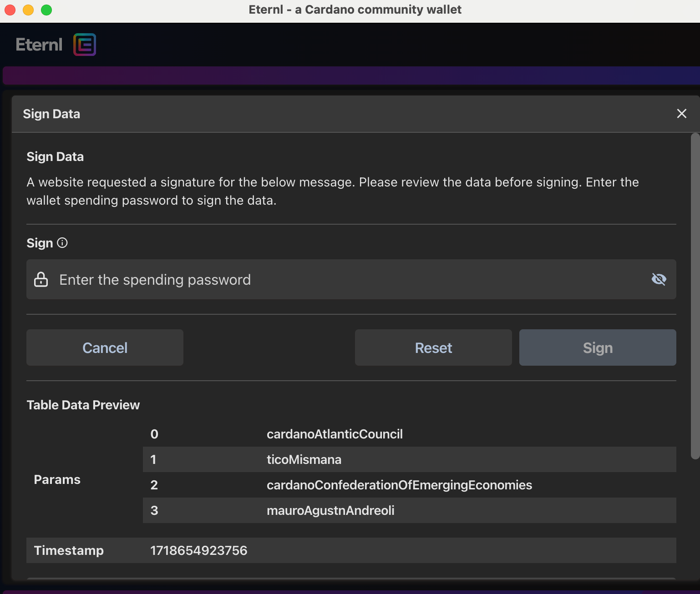Click the Table Data Preview heading

[83, 405]
